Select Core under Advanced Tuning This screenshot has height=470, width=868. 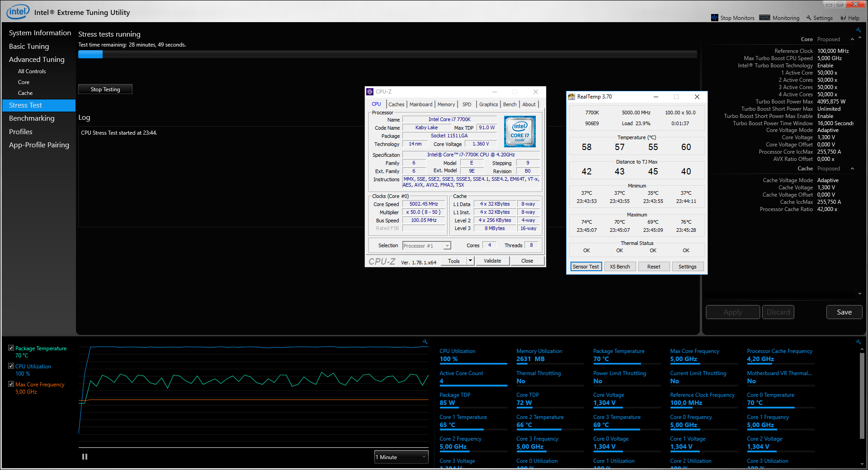(24, 82)
